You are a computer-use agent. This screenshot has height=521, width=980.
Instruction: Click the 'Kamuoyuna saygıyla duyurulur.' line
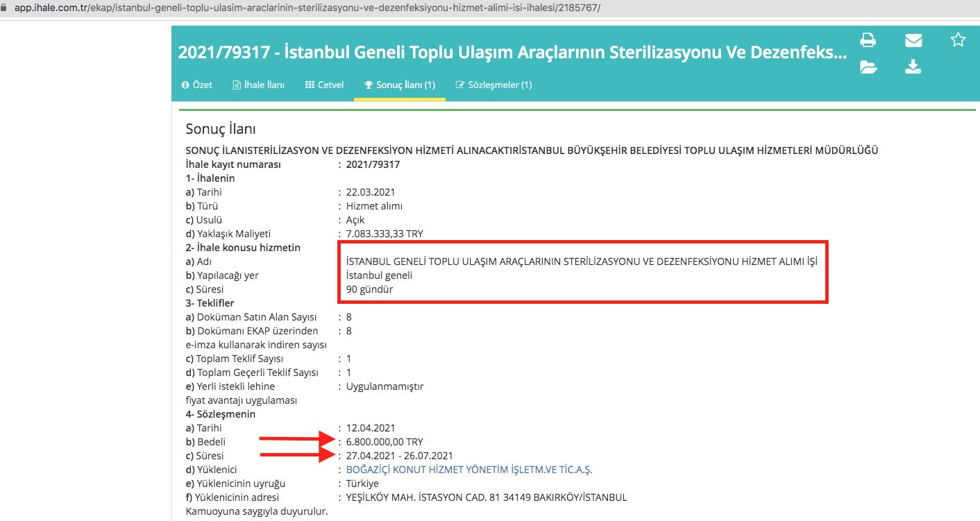[x=256, y=511]
